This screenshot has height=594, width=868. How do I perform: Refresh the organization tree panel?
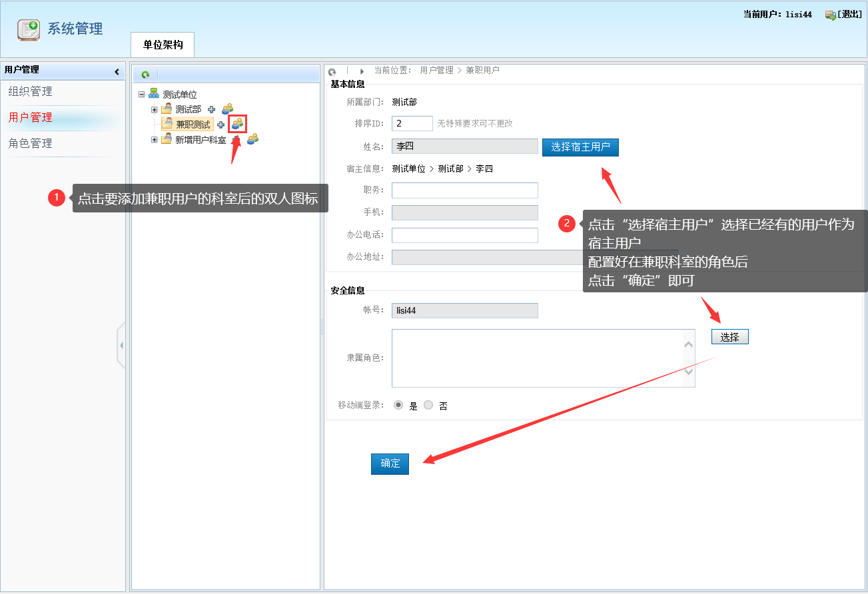[x=145, y=75]
